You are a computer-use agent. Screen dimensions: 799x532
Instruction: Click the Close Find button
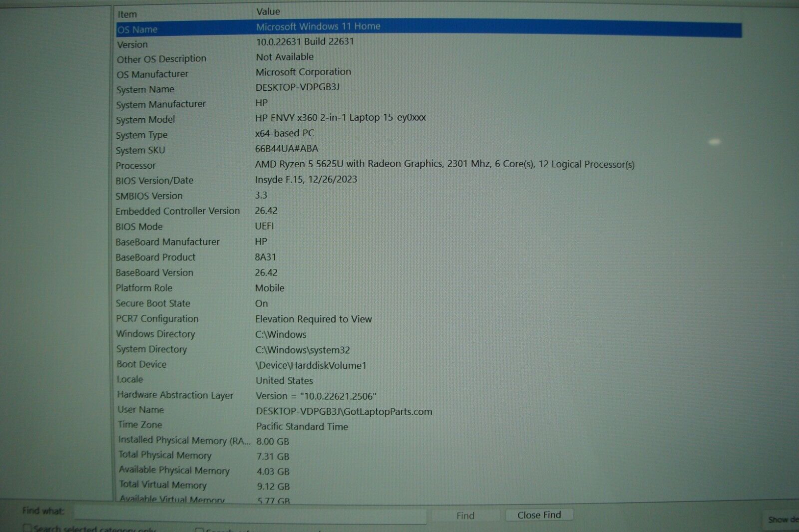pyautogui.click(x=539, y=515)
